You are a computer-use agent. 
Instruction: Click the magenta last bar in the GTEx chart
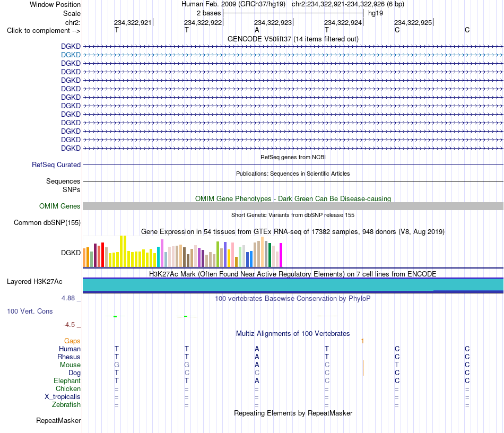coord(281,255)
